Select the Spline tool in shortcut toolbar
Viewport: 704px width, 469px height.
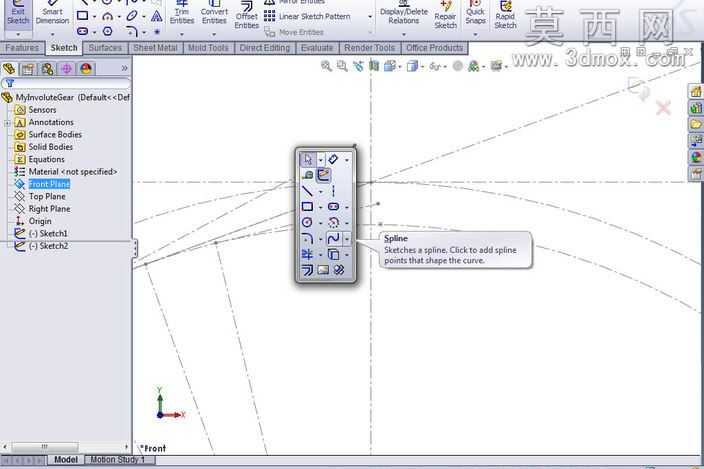click(x=333, y=238)
